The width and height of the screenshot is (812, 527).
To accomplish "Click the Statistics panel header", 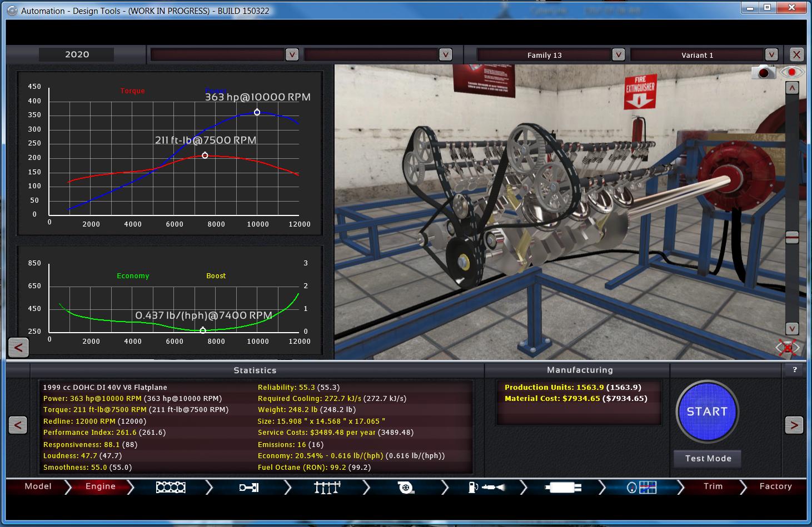I will click(x=255, y=370).
